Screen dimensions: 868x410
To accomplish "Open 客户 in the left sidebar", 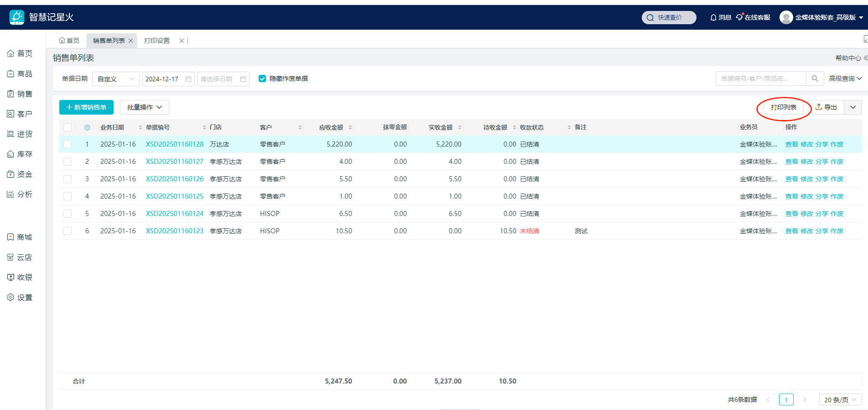I will [x=20, y=114].
